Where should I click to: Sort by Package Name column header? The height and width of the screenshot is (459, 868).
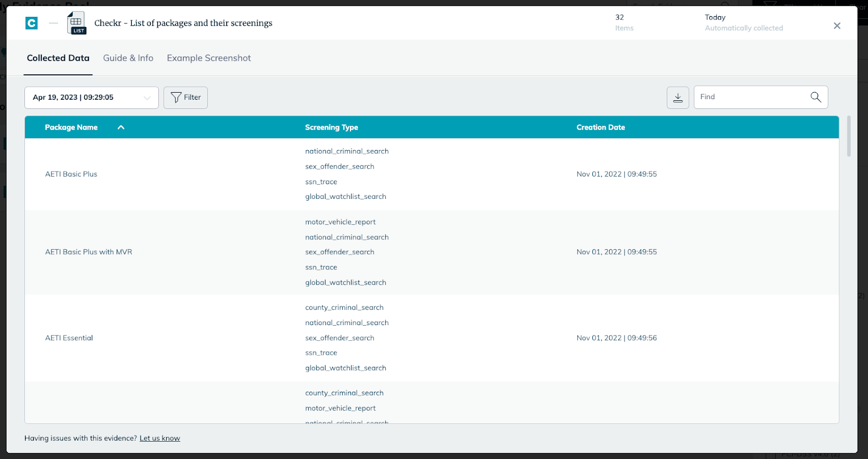click(x=71, y=127)
